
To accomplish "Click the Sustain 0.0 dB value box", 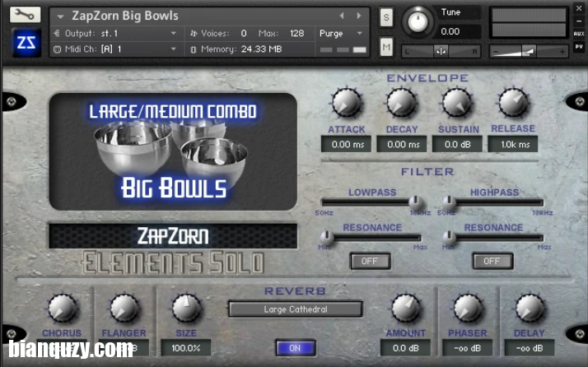I will [x=457, y=144].
